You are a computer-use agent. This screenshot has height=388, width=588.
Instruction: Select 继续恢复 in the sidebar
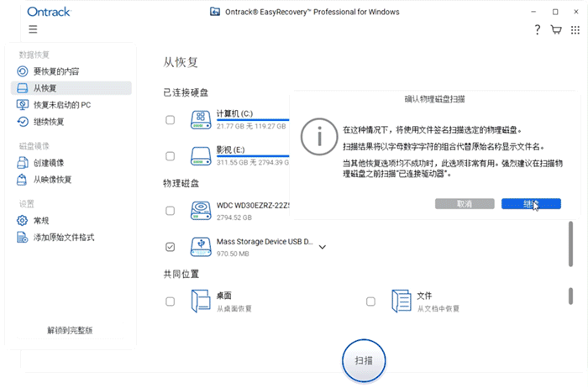(x=71, y=122)
